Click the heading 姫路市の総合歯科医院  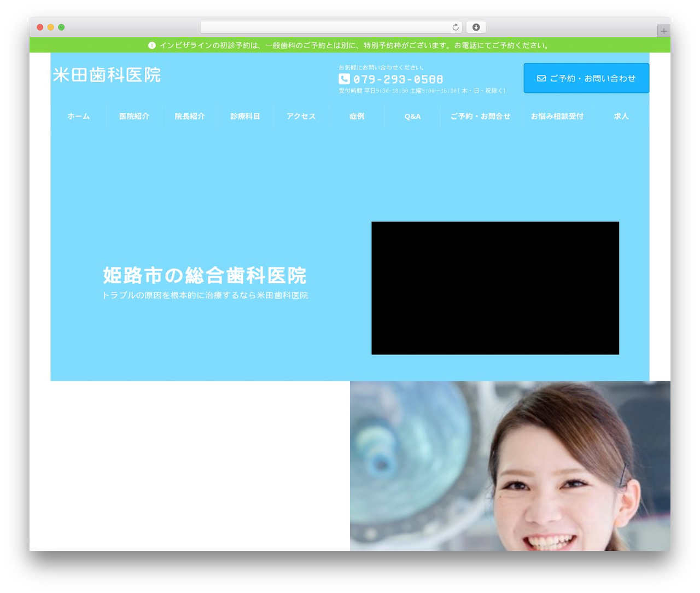[x=205, y=275]
